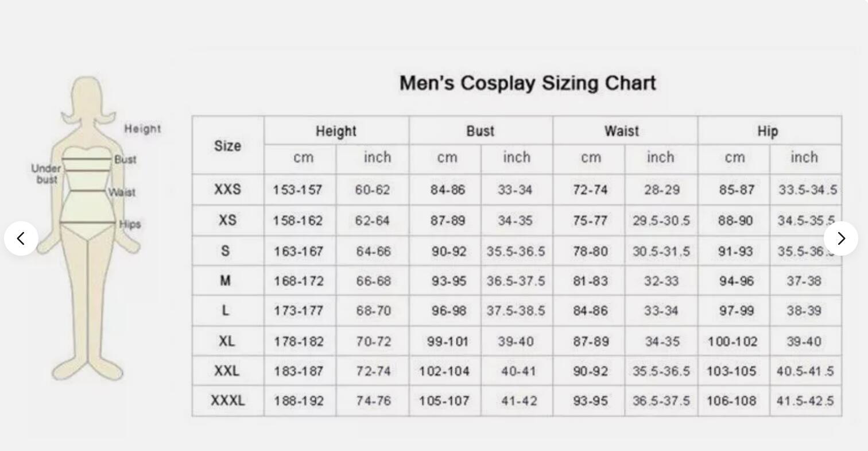Click the 168-172 height cell
868x451 pixels.
[x=299, y=282]
